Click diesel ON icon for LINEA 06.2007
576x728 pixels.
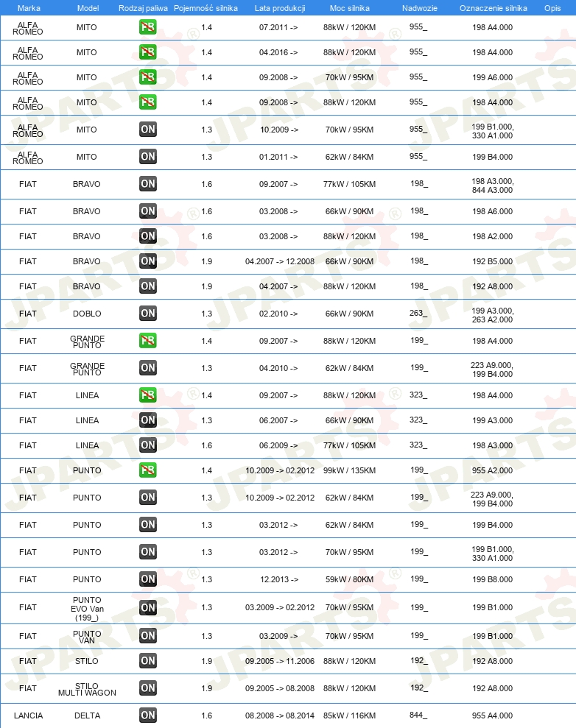148,420
